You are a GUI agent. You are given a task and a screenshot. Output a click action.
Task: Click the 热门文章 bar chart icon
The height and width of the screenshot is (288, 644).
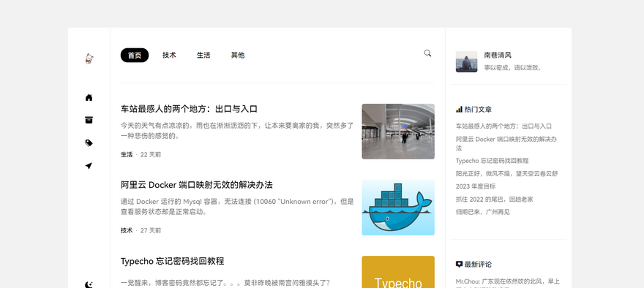[459, 110]
